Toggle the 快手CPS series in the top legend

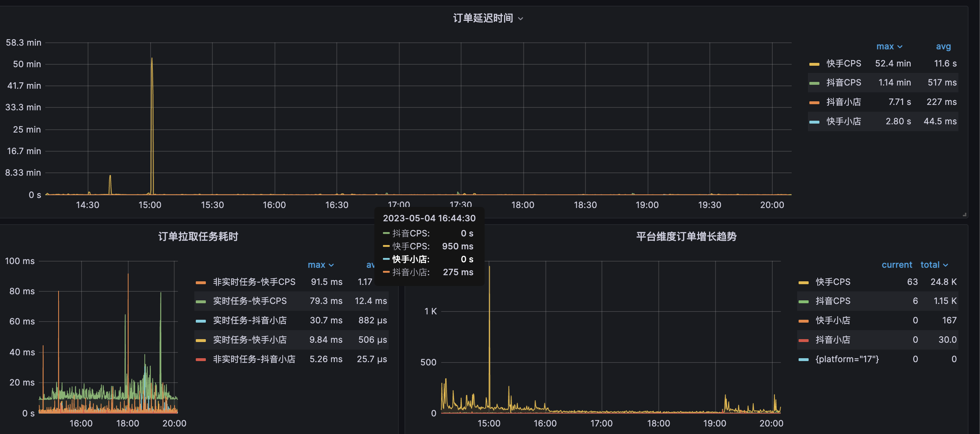click(x=843, y=64)
